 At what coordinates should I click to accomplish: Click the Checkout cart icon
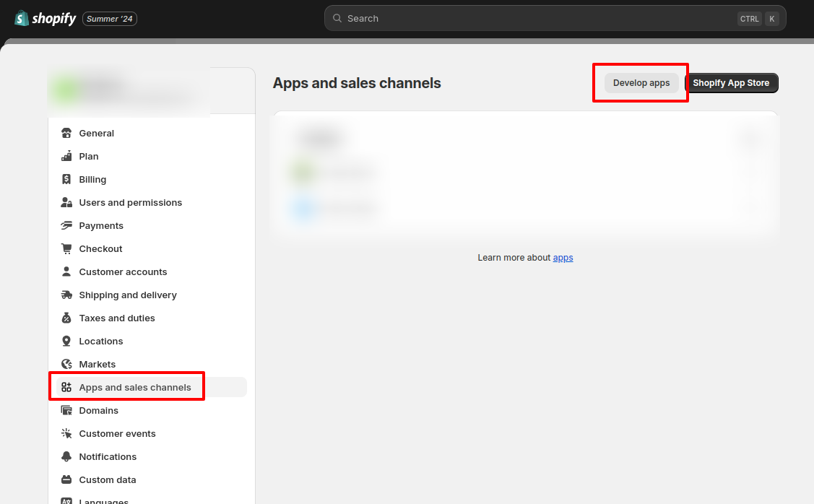tap(66, 248)
